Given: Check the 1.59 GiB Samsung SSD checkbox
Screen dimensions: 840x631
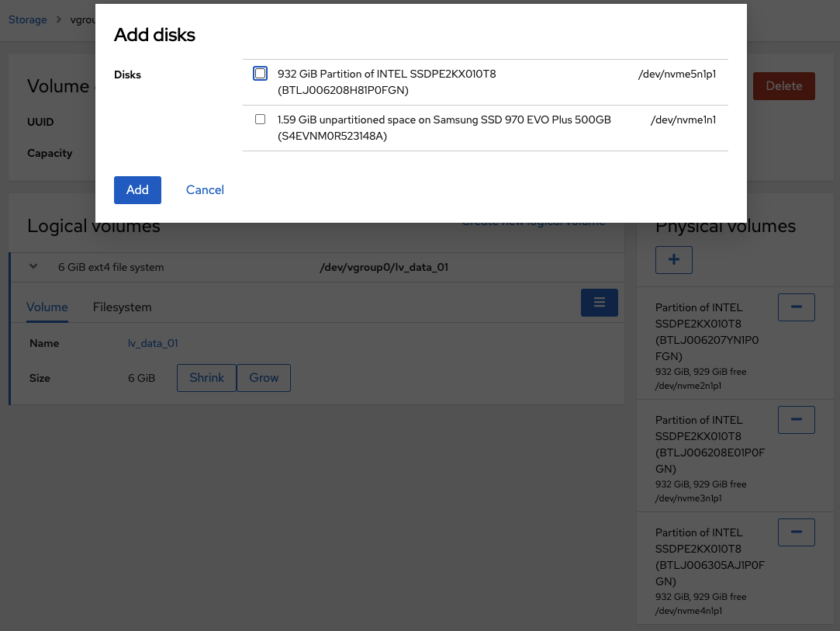Looking at the screenshot, I should tap(261, 120).
